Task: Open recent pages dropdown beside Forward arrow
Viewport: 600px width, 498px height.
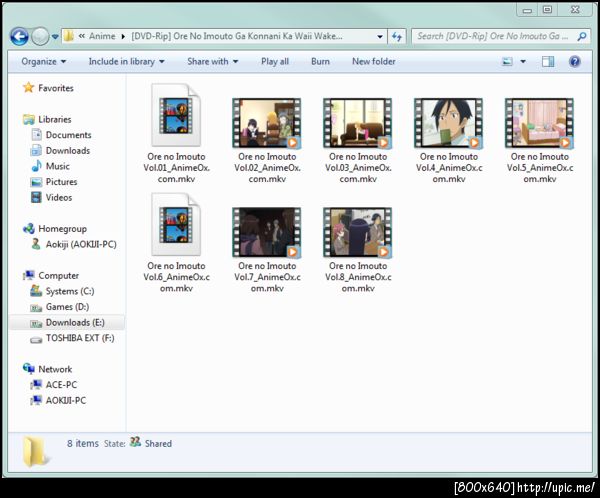Action: pos(55,37)
